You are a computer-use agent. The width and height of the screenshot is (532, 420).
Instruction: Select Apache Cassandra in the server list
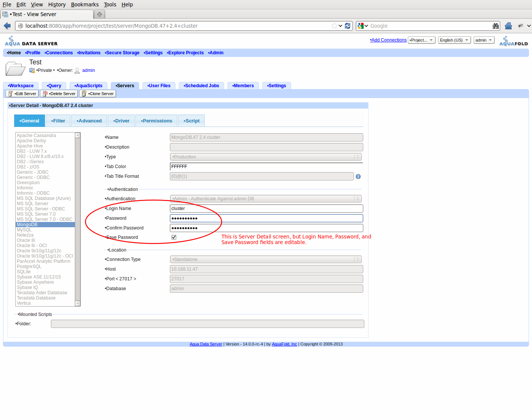(x=45, y=136)
